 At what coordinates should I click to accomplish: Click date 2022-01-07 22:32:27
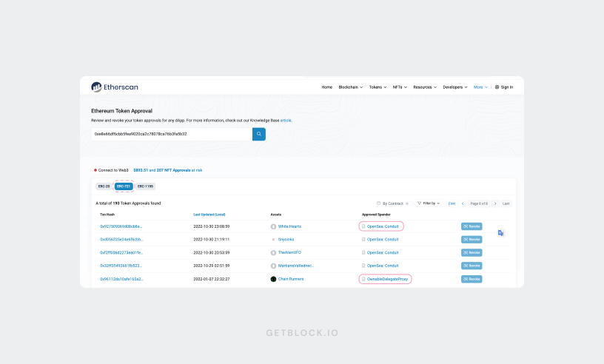pyautogui.click(x=212, y=279)
